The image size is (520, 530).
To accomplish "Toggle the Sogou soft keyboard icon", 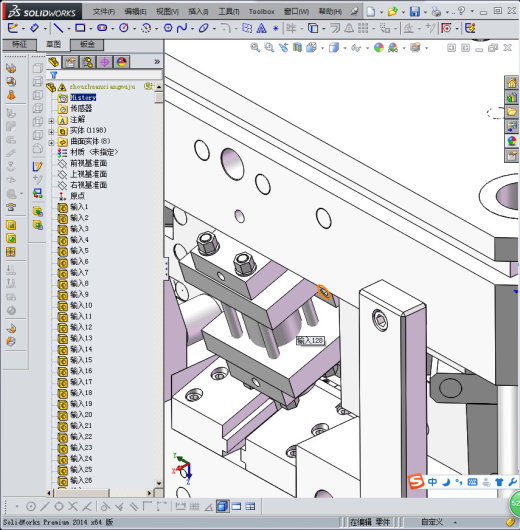I will click(472, 482).
